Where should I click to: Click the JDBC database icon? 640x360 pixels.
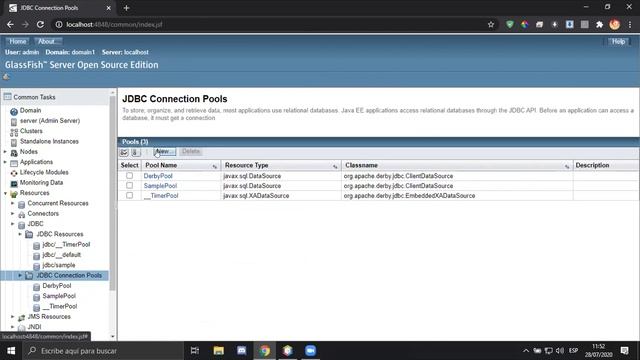22,224
